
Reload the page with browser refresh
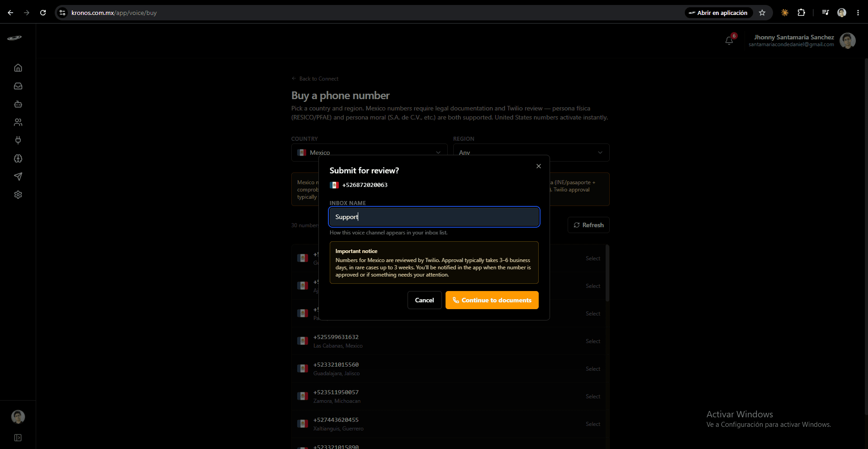click(43, 13)
